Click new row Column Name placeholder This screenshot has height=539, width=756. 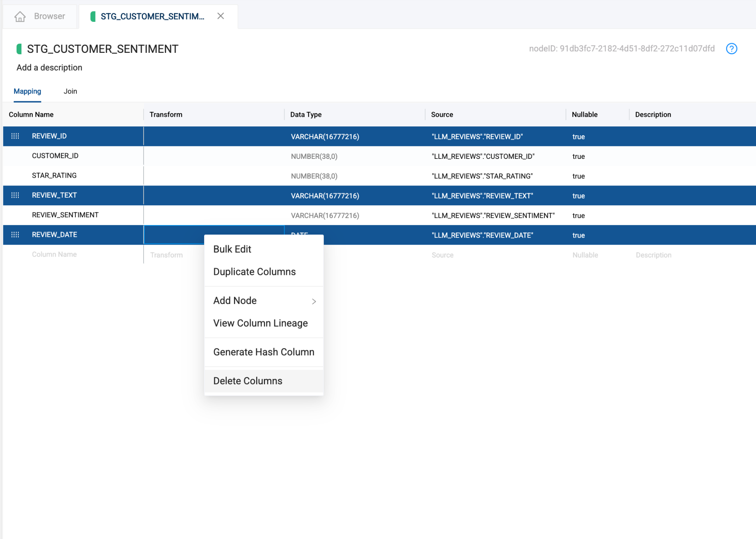(x=54, y=255)
